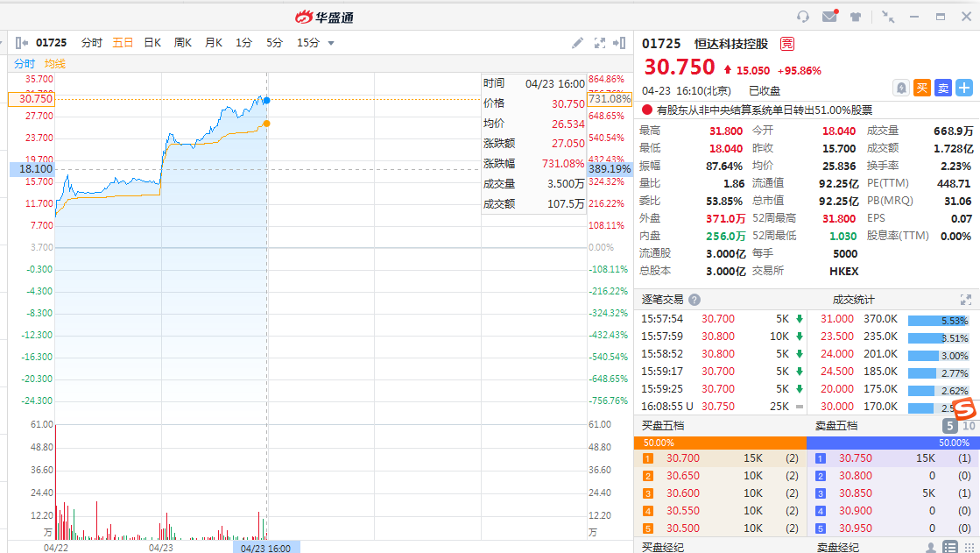Select 10-level order book depth
980x553 pixels.
pos(968,426)
